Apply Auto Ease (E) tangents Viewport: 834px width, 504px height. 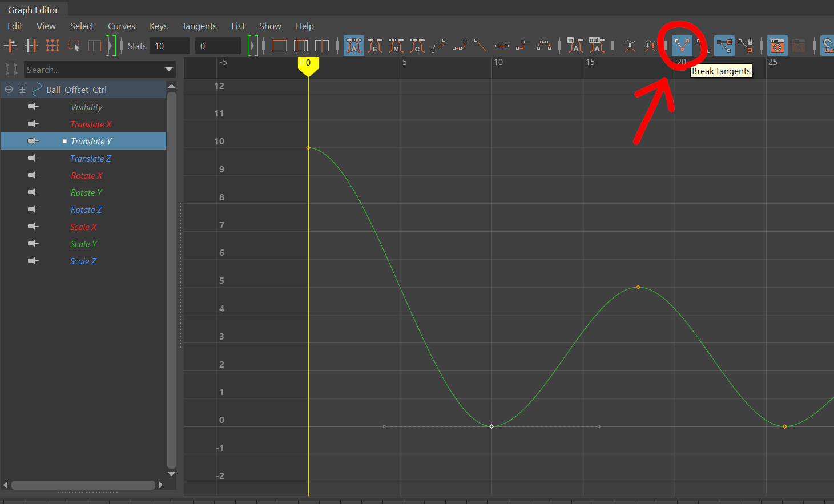(x=375, y=46)
